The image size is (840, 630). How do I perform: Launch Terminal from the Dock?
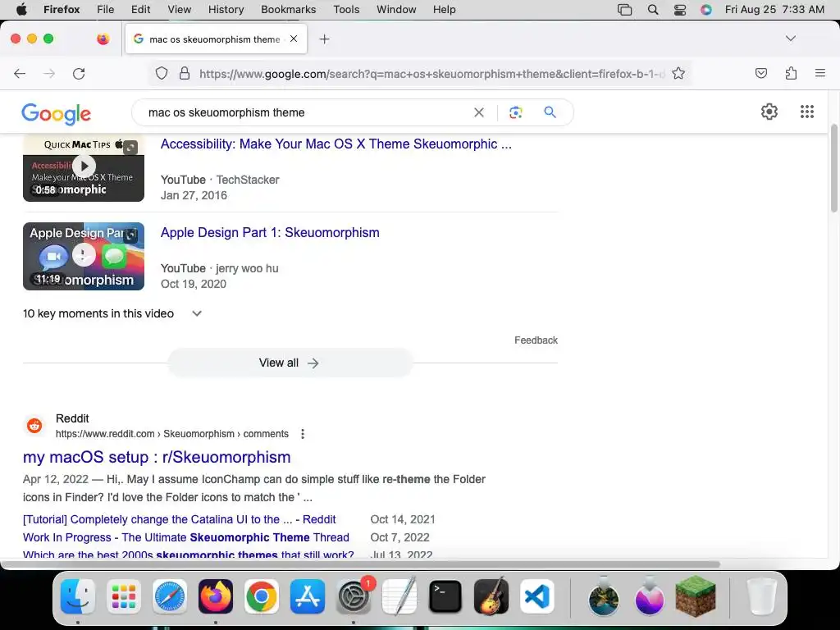[445, 596]
